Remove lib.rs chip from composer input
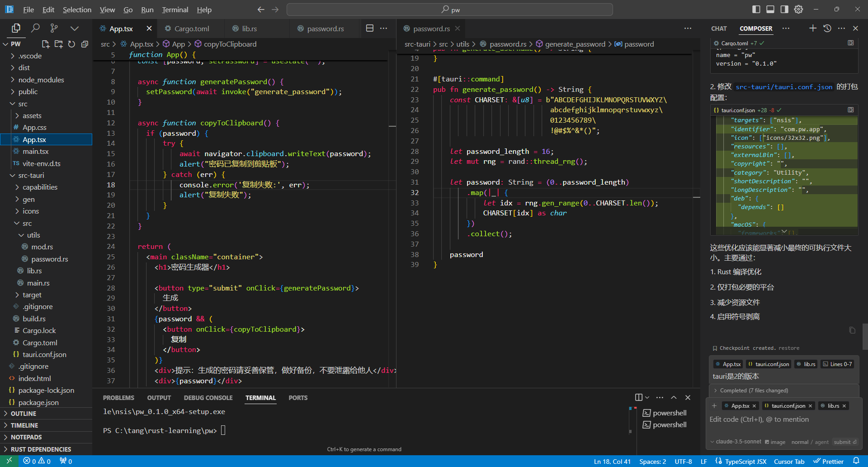Viewport: 868px width, 467px height. tap(844, 406)
